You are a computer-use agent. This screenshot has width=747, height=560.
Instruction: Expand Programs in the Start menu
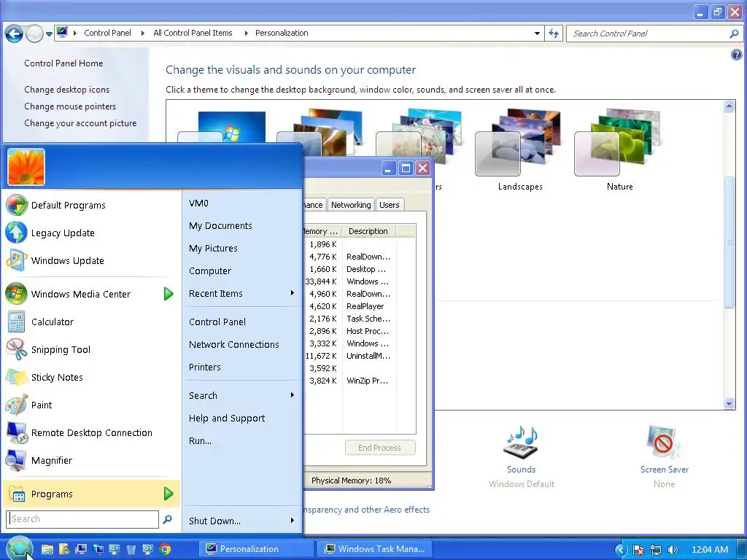pos(90,494)
